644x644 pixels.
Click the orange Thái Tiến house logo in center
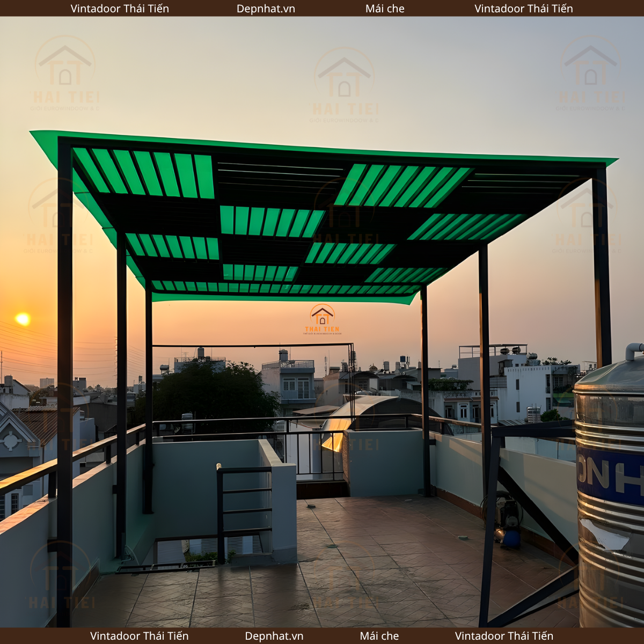pos(322,319)
